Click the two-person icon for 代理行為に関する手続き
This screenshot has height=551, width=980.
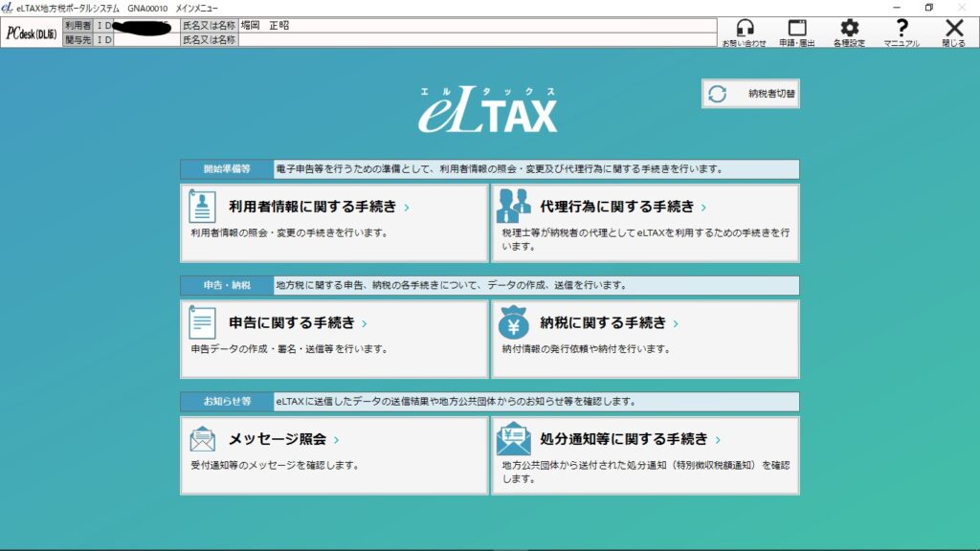click(514, 204)
